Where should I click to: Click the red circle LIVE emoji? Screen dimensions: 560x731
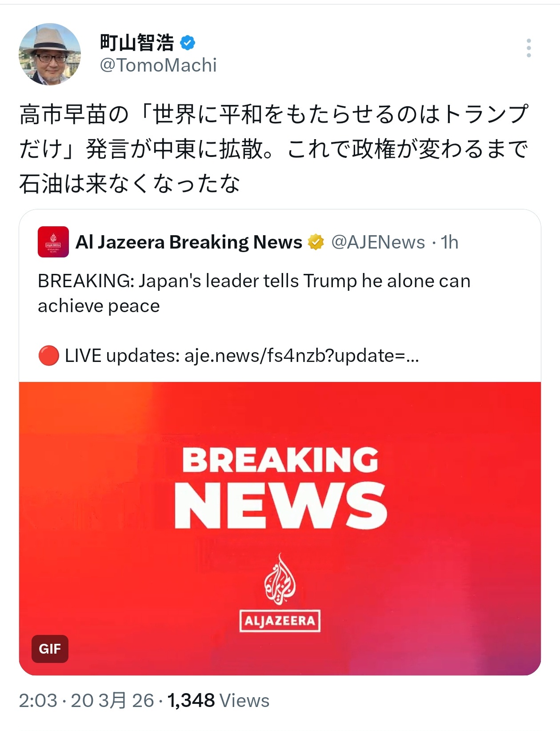pos(49,356)
